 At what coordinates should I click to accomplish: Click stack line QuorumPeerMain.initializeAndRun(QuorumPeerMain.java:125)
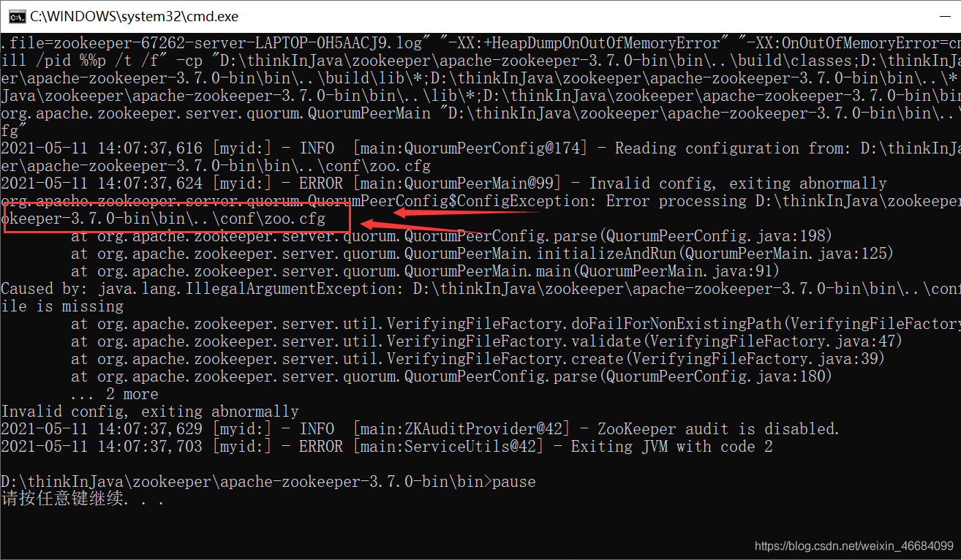pyautogui.click(x=483, y=254)
